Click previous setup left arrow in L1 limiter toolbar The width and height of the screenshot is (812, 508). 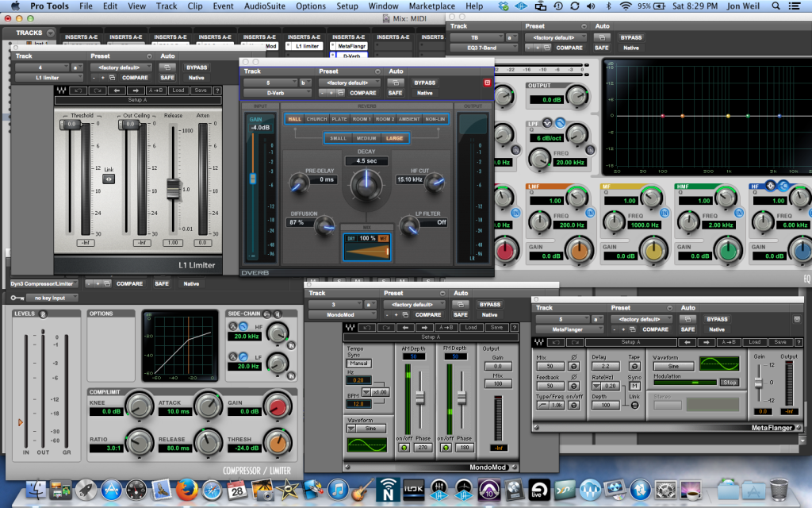[x=117, y=90]
